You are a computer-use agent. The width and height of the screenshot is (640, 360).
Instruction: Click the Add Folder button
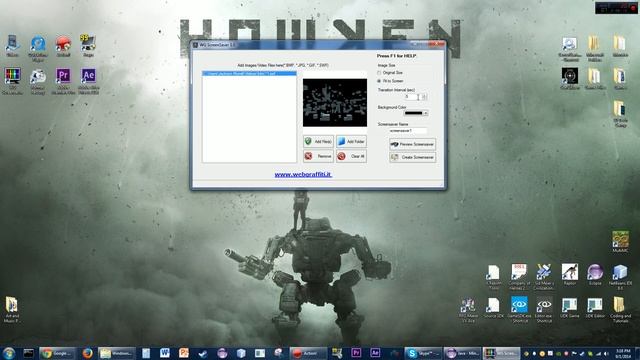[x=351, y=142]
